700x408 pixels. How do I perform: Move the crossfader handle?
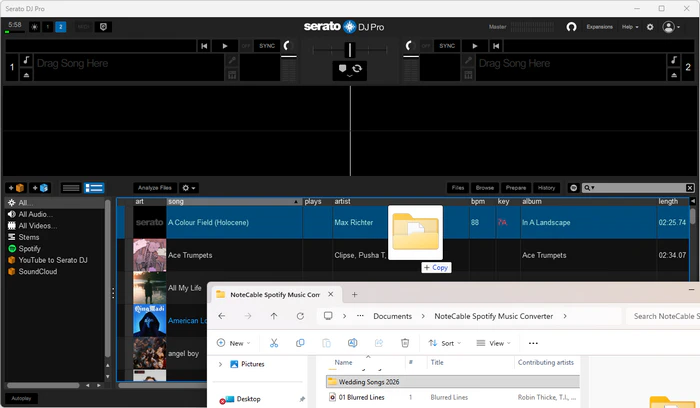click(x=350, y=50)
